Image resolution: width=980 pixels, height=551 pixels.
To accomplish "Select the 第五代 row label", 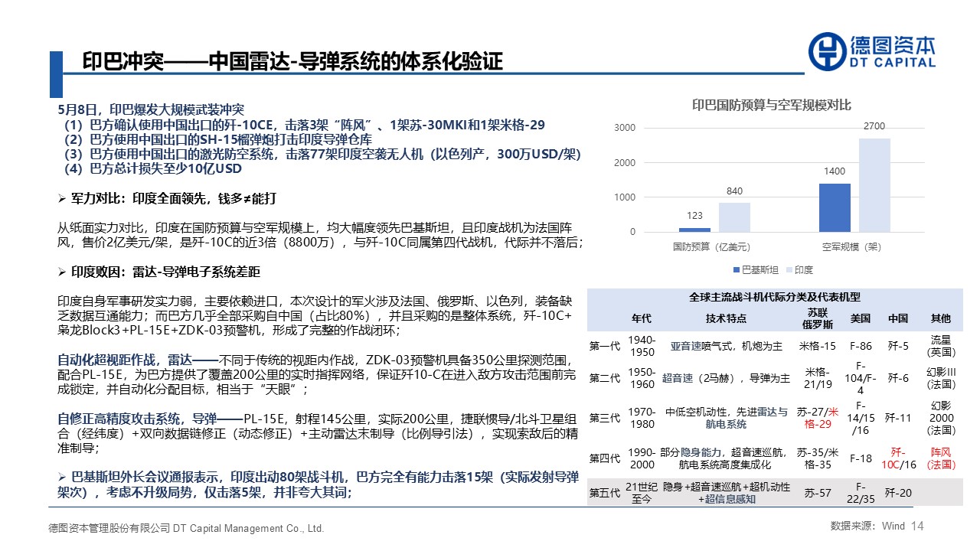I will [605, 493].
